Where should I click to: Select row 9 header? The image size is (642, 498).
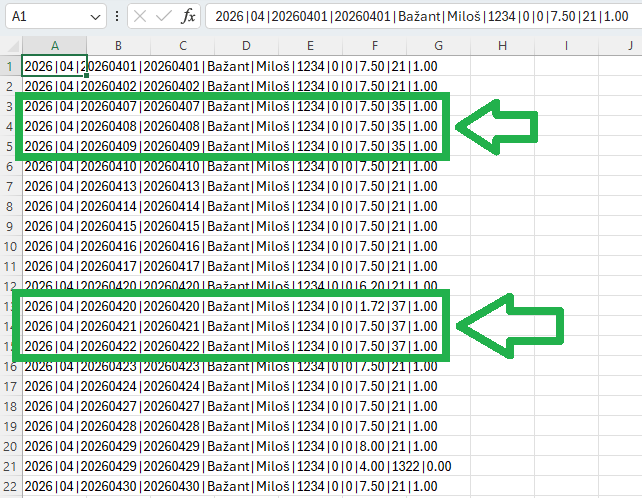(11, 226)
